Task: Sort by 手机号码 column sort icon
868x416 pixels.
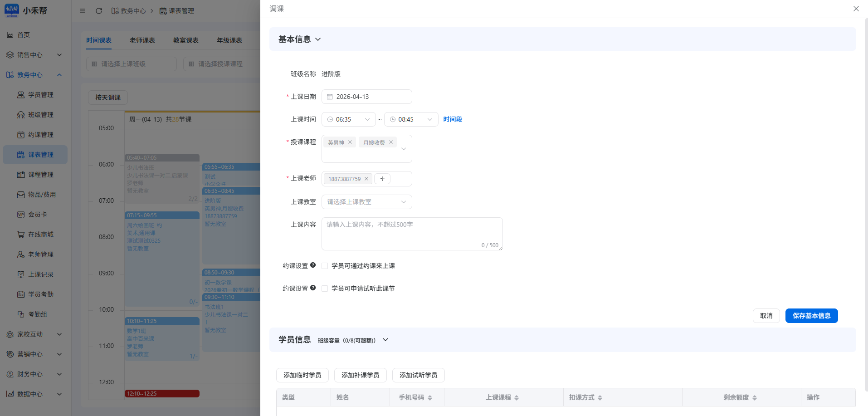Action: coord(430,397)
